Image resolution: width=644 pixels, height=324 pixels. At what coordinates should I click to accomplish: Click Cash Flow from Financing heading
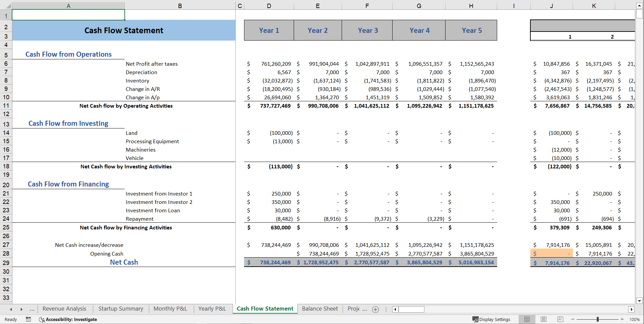(x=68, y=184)
